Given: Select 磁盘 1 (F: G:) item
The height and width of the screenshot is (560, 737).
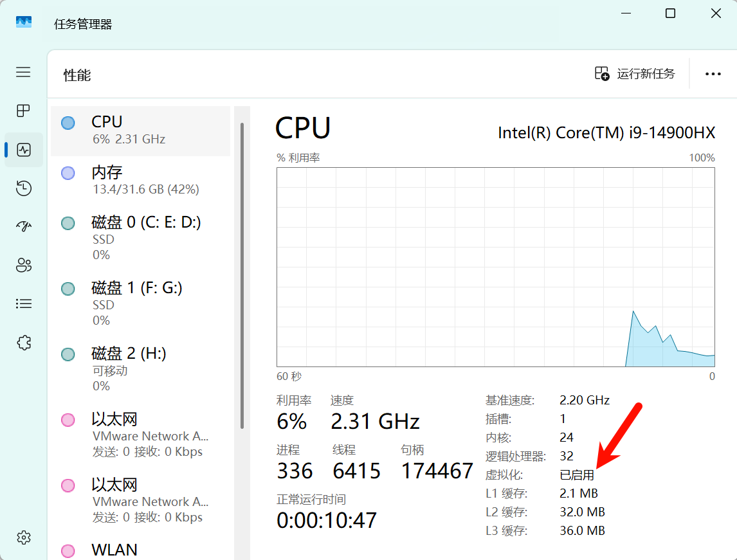Looking at the screenshot, I should pos(140,303).
